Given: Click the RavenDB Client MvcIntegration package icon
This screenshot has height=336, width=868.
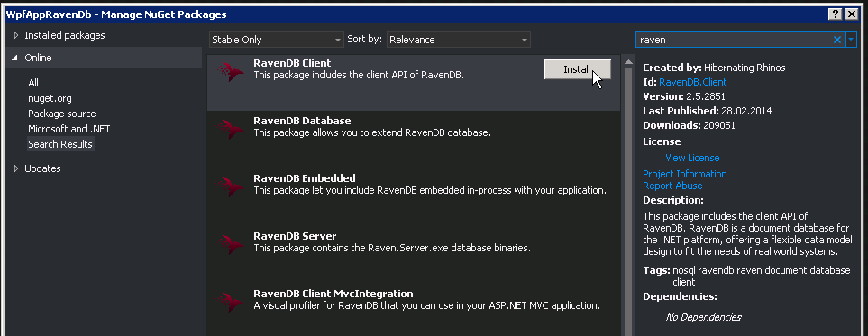Looking at the screenshot, I should (x=229, y=303).
